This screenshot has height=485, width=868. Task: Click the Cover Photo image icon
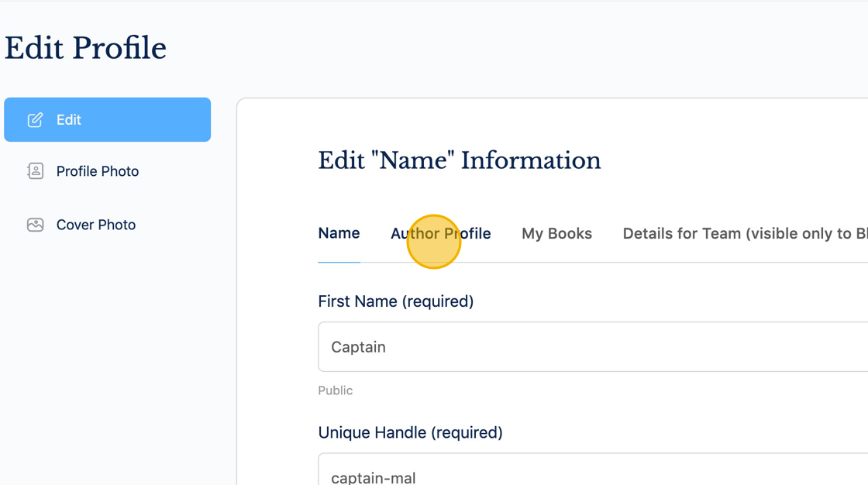pos(35,225)
